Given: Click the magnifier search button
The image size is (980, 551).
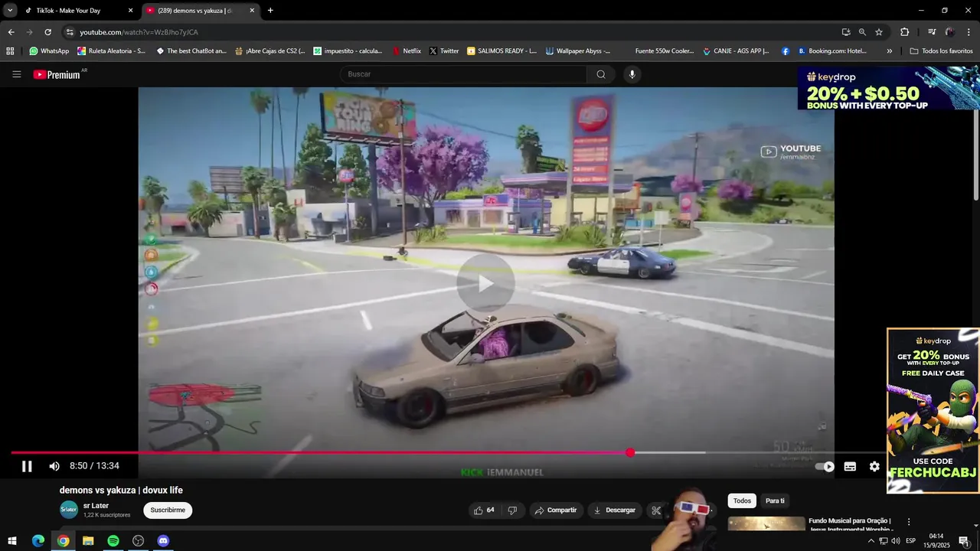Looking at the screenshot, I should (601, 74).
